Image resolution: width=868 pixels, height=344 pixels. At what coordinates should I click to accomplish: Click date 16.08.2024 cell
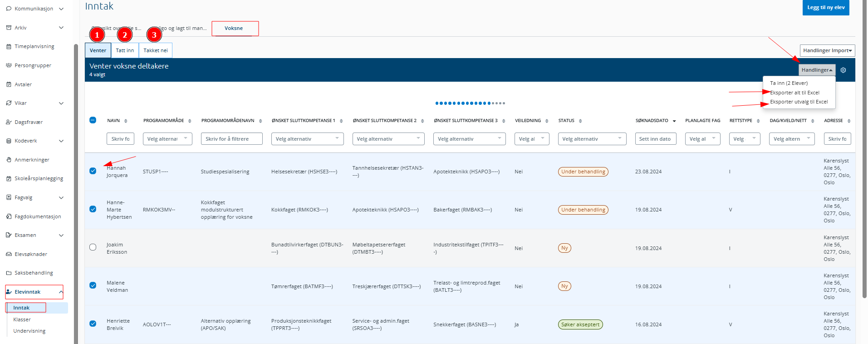[x=648, y=324]
